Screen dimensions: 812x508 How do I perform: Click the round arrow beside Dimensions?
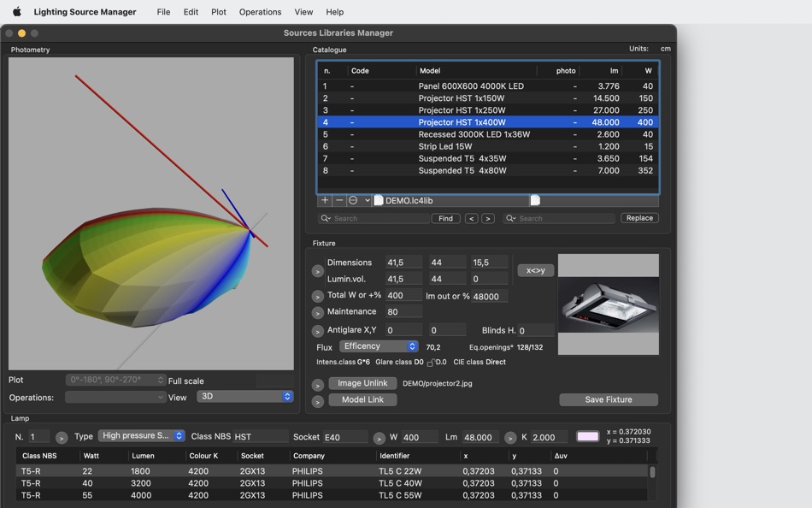[317, 271]
